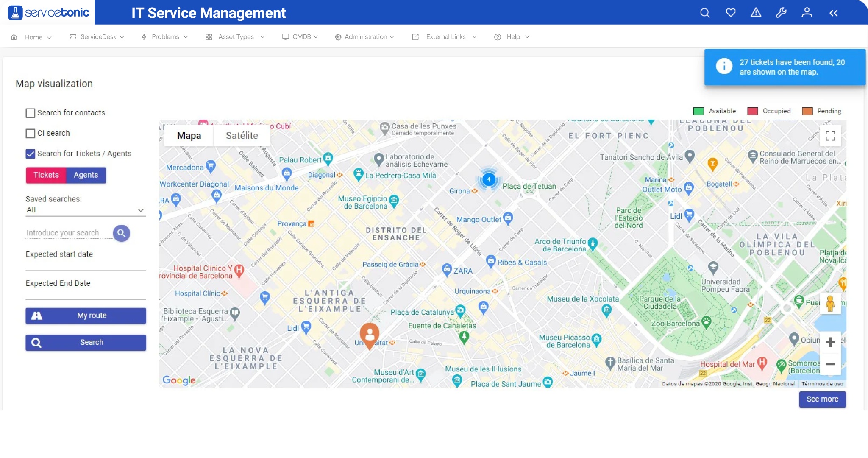
Task: Expand the External Links menu
Action: (x=445, y=37)
